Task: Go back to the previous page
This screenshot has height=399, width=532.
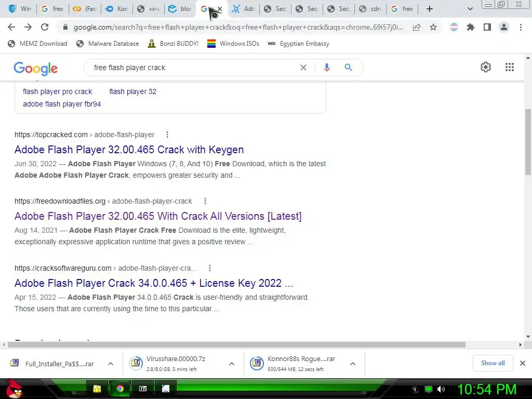Action: click(x=11, y=27)
